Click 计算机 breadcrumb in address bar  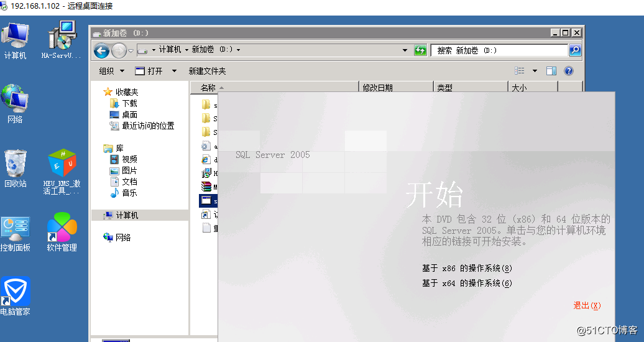170,50
